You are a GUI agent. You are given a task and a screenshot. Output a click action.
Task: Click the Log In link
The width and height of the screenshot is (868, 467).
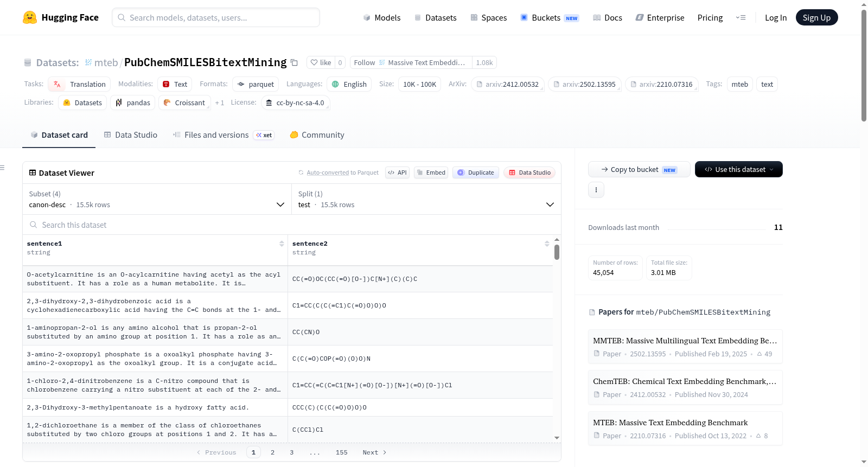[776, 17]
